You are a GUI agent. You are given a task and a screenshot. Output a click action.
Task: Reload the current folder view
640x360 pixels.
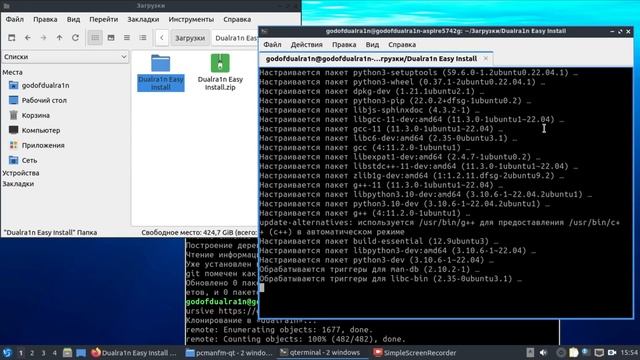point(75,38)
